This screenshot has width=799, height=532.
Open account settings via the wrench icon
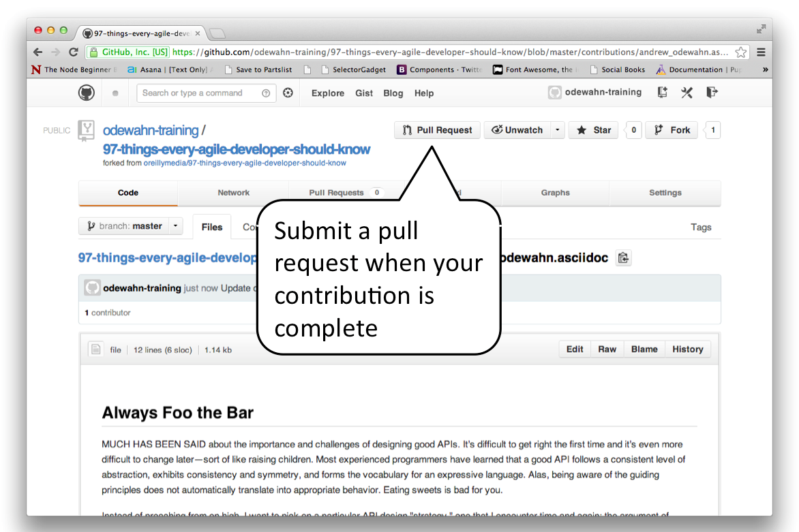pyautogui.click(x=687, y=91)
